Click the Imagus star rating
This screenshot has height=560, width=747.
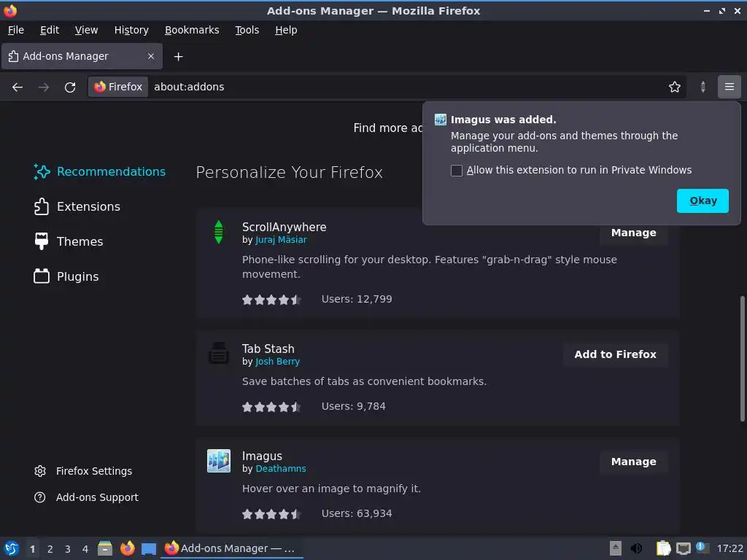tap(271, 514)
